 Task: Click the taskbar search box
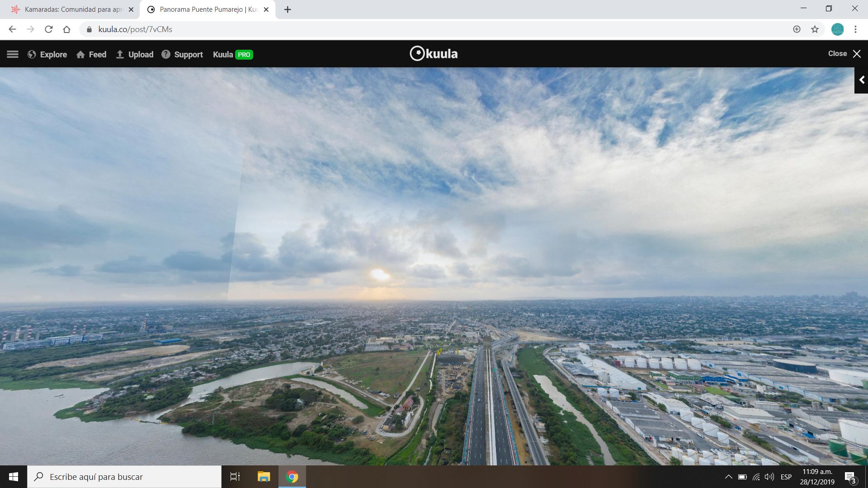click(x=124, y=477)
